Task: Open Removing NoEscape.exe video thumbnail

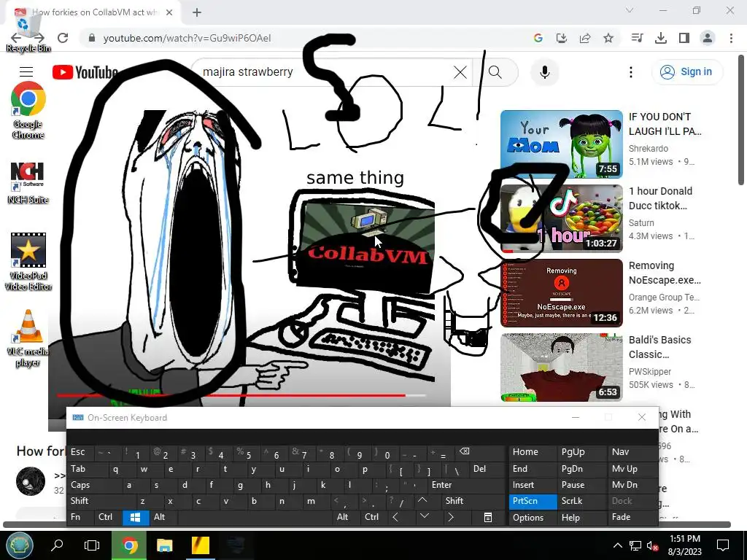Action: 561,293
